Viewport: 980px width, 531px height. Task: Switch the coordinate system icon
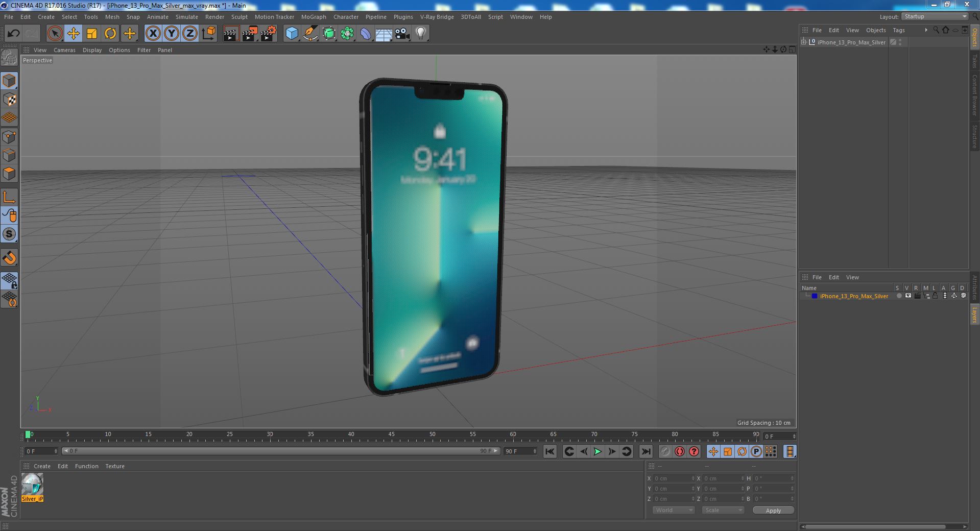point(209,34)
